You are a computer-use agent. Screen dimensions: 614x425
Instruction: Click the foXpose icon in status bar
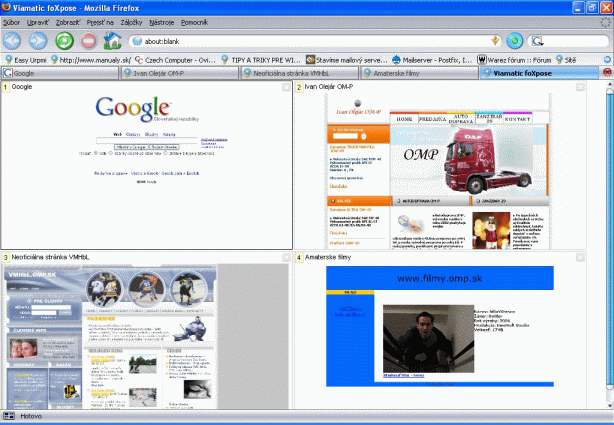click(9, 416)
